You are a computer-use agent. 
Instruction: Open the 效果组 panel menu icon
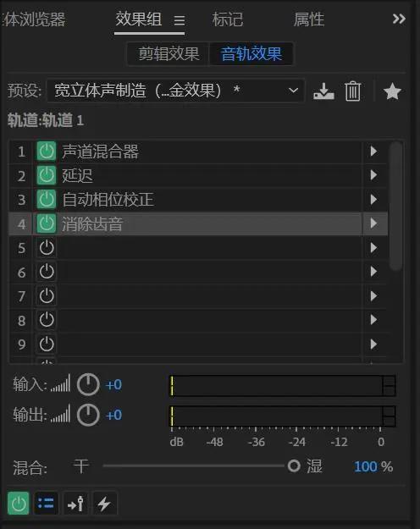pyautogui.click(x=180, y=20)
